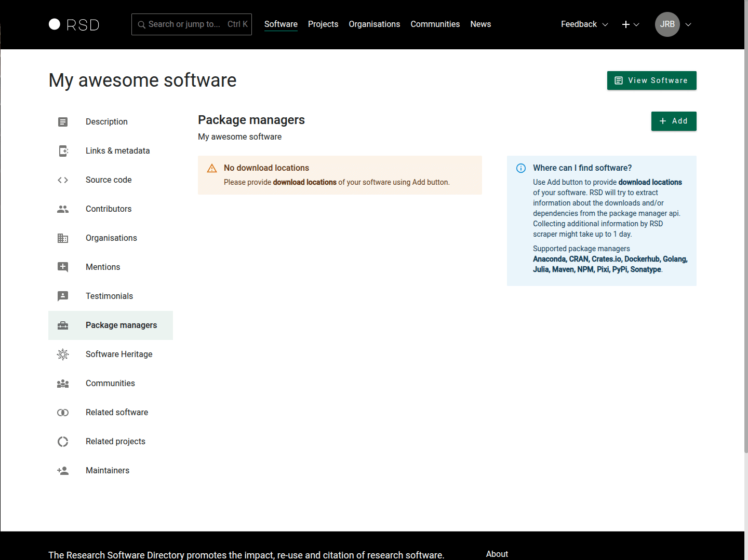Open the plus add-new dropdown menu
The width and height of the screenshot is (748, 560).
pyautogui.click(x=630, y=24)
